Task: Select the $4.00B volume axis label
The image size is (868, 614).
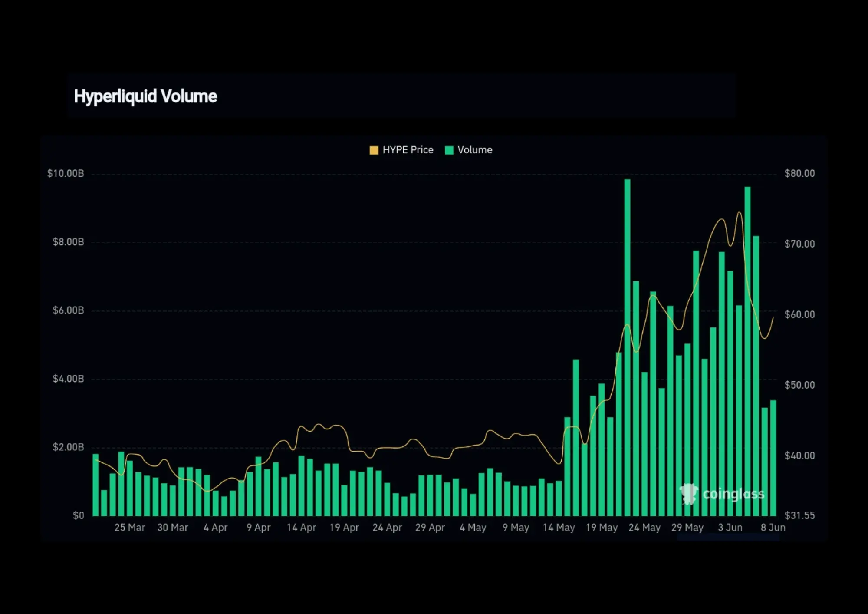Action: pyautogui.click(x=68, y=379)
